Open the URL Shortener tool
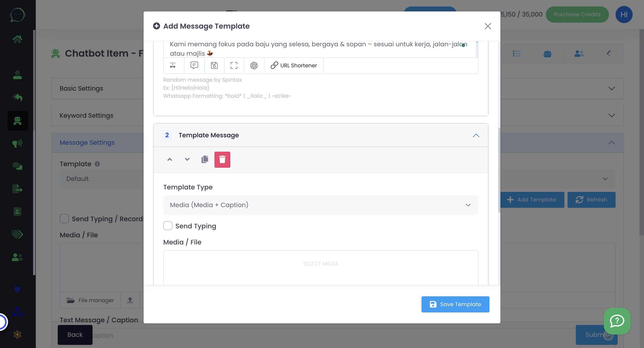Screen dimensions: 644x348 click(x=294, y=66)
